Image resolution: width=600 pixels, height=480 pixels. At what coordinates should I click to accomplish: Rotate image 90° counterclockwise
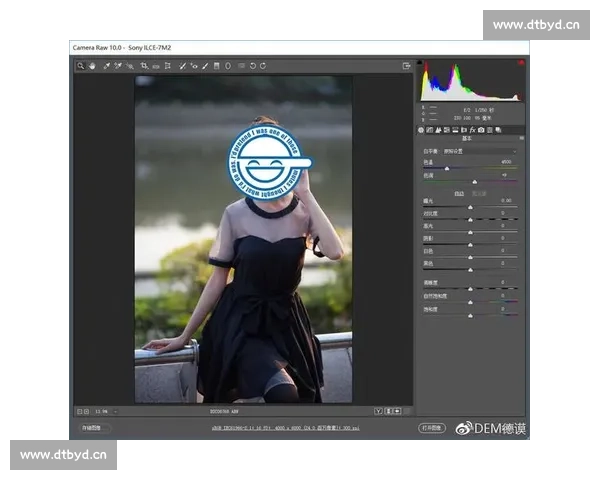(x=252, y=66)
